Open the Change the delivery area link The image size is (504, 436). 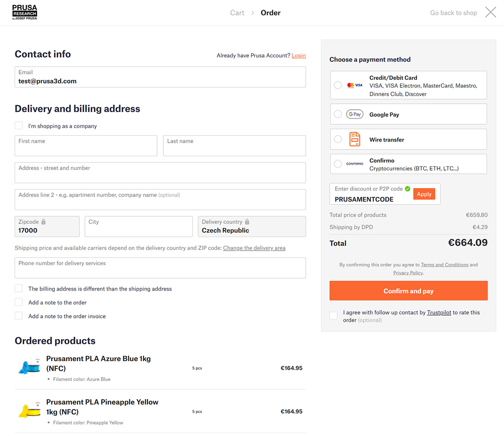tap(254, 248)
